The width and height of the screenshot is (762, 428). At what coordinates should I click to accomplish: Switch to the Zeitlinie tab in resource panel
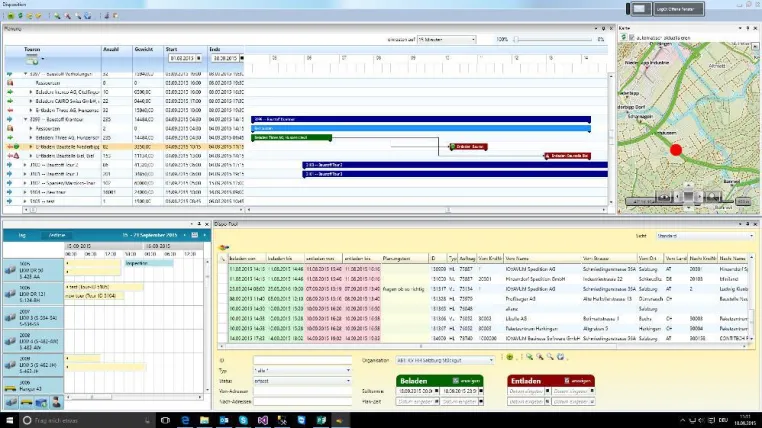click(57, 235)
